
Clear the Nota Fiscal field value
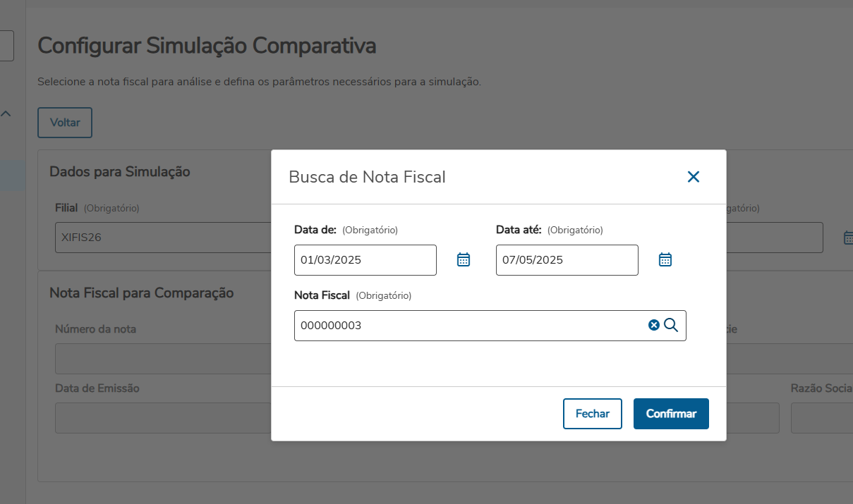point(654,325)
